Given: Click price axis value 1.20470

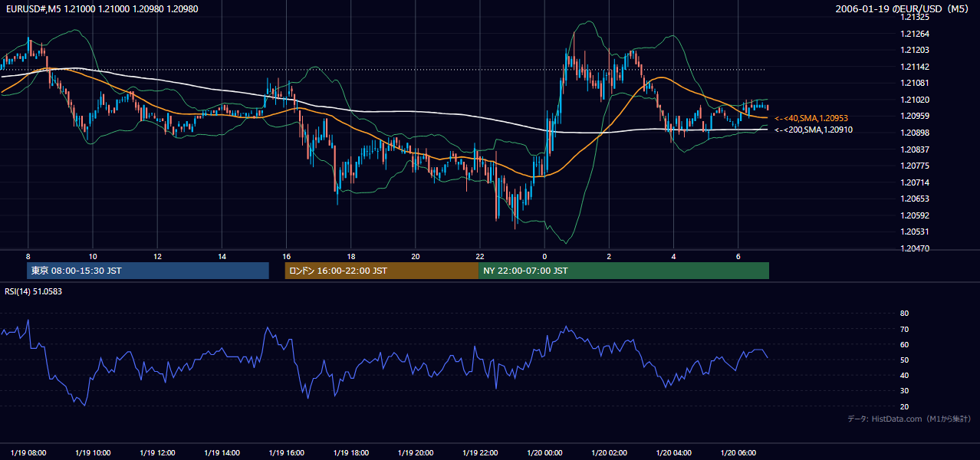Looking at the screenshot, I should pyautogui.click(x=916, y=248).
